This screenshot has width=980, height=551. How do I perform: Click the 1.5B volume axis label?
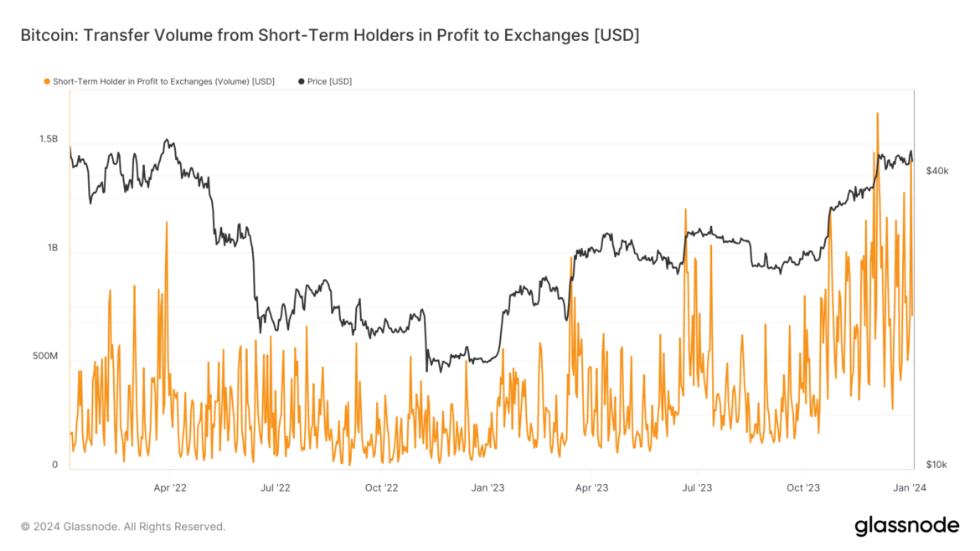click(x=49, y=139)
